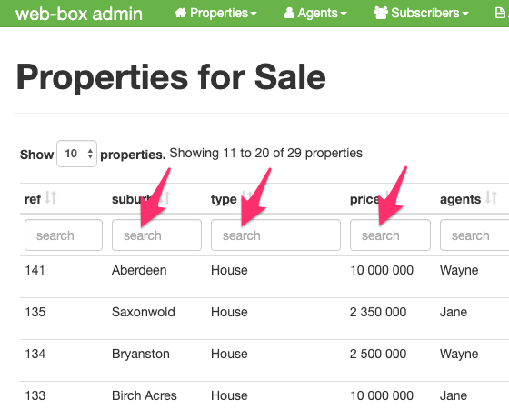Click the group icon beside Subscribers
This screenshot has height=420, width=509.
[381, 13]
